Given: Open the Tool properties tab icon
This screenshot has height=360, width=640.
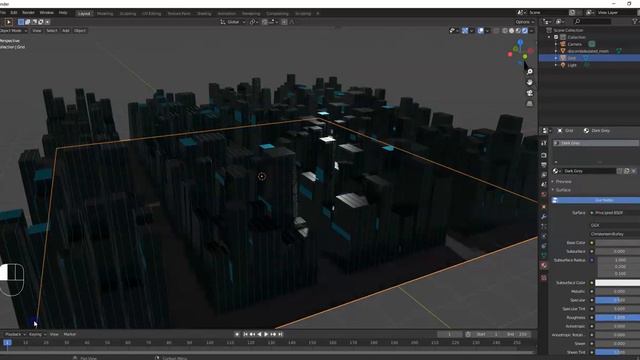Looking at the screenshot, I should coord(544,143).
